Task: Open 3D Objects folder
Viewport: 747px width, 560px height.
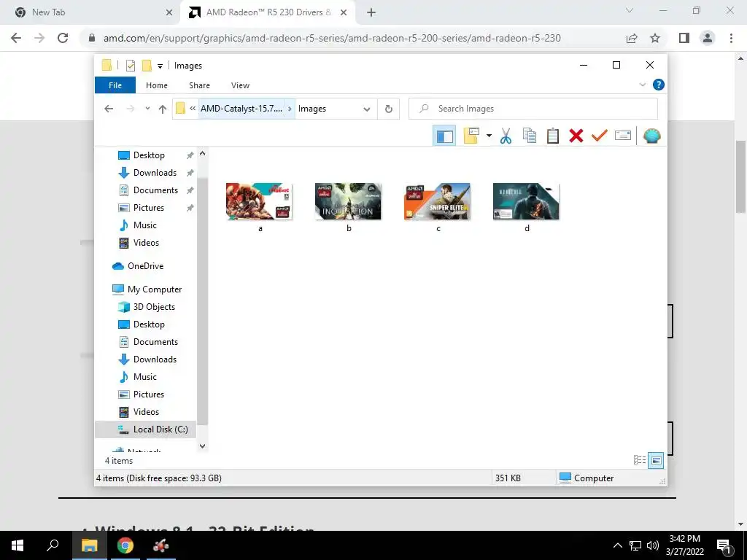Action: (153, 307)
